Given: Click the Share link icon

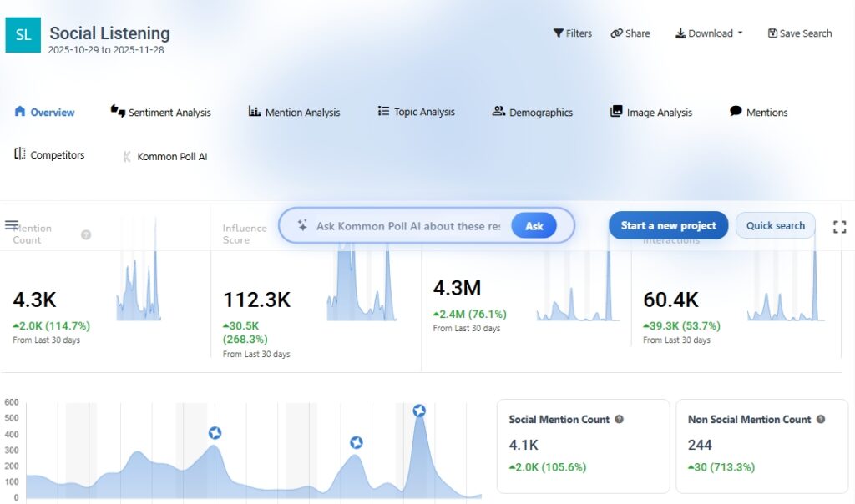Looking at the screenshot, I should (617, 33).
